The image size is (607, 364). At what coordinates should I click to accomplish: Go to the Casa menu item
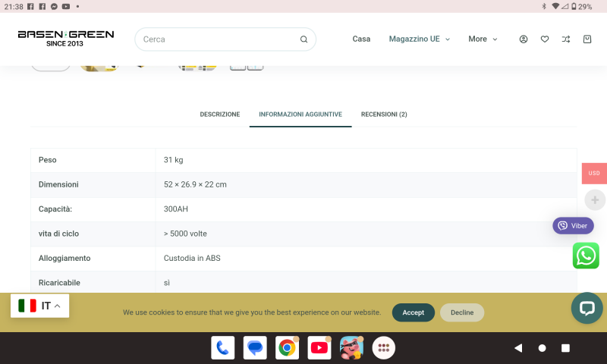(361, 39)
